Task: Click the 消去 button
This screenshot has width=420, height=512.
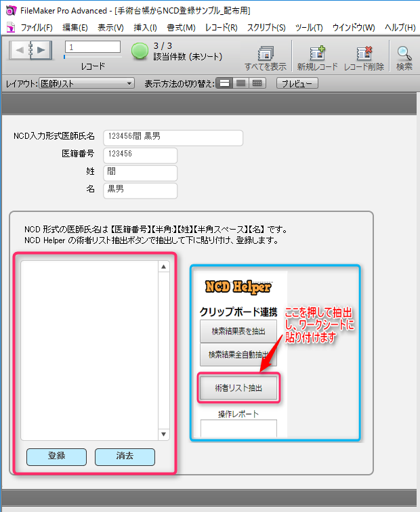Action: pos(125,456)
